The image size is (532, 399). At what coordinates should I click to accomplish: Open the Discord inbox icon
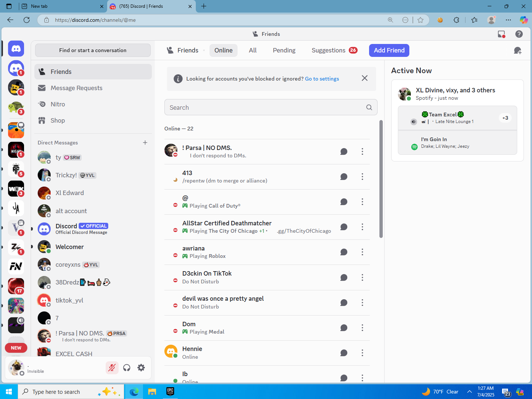point(501,34)
